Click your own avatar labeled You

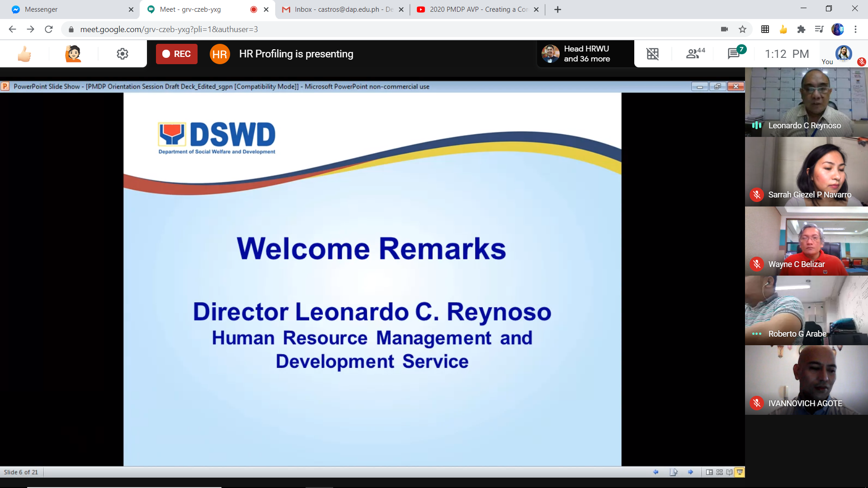pyautogui.click(x=844, y=53)
